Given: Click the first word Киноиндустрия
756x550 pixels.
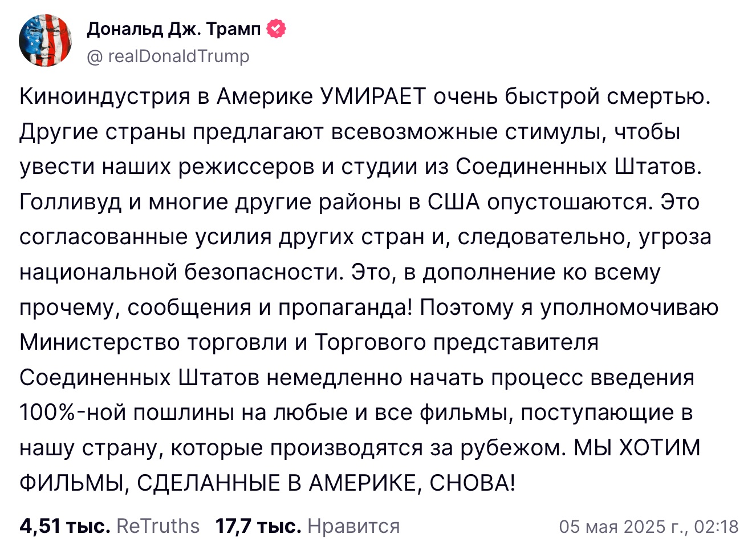Looking at the screenshot, I should (x=105, y=97).
